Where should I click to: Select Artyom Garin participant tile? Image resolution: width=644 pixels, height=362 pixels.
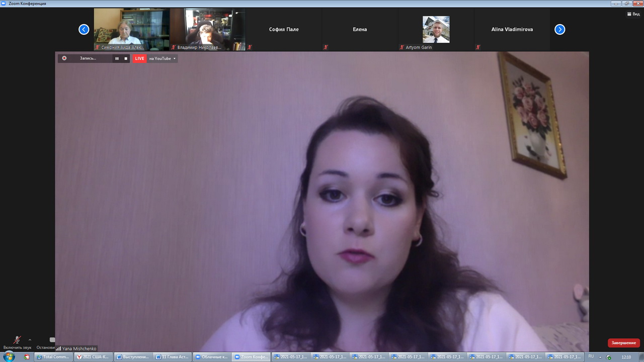(x=436, y=29)
